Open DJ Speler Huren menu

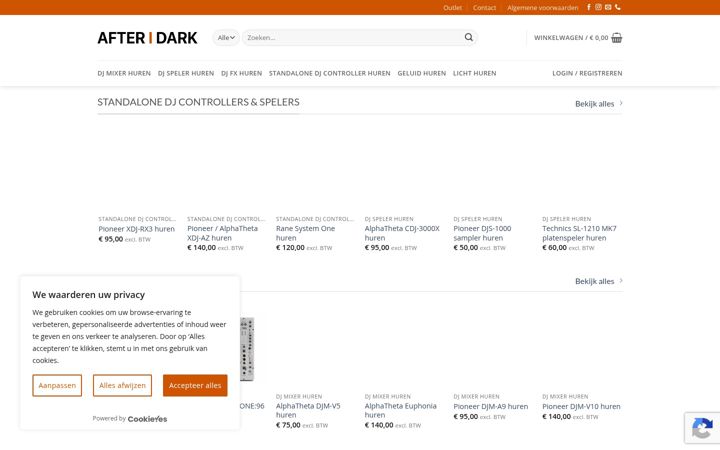pos(186,73)
